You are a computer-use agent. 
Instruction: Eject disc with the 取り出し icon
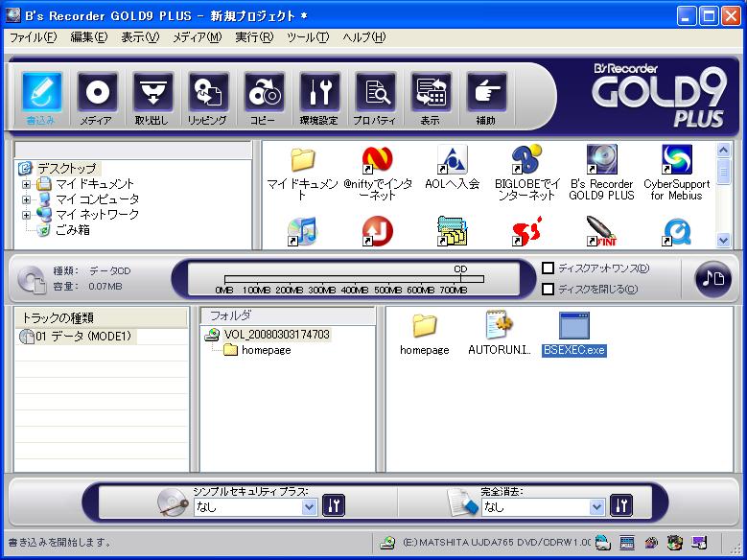click(152, 92)
